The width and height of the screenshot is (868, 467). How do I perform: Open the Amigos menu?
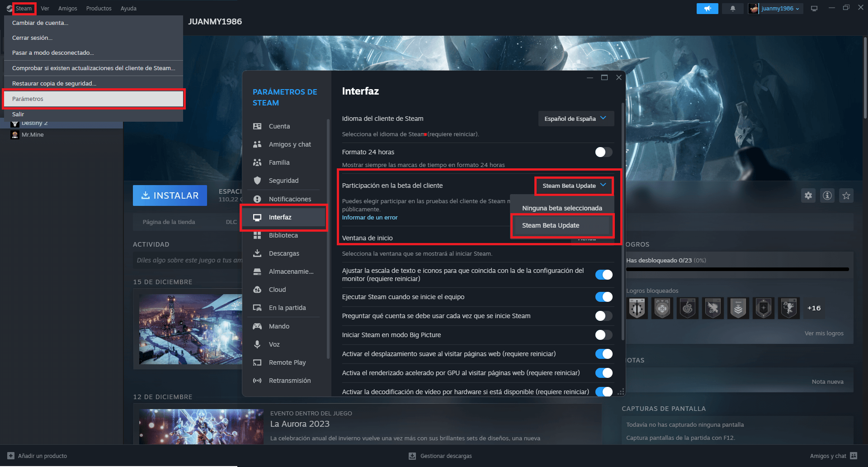[68, 8]
